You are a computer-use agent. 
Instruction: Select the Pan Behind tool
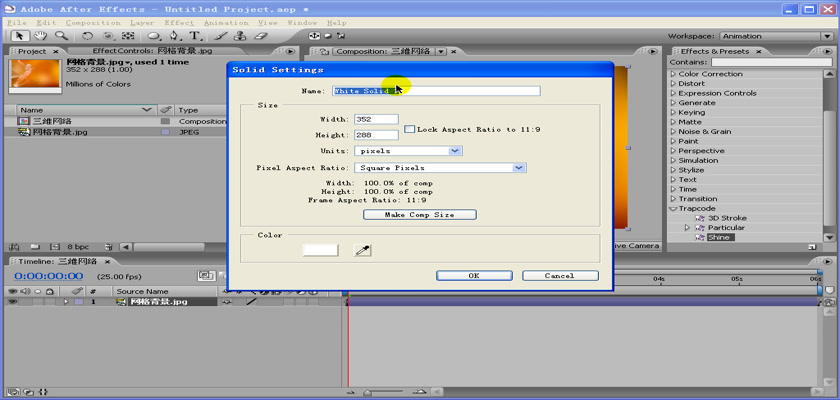pos(128,36)
